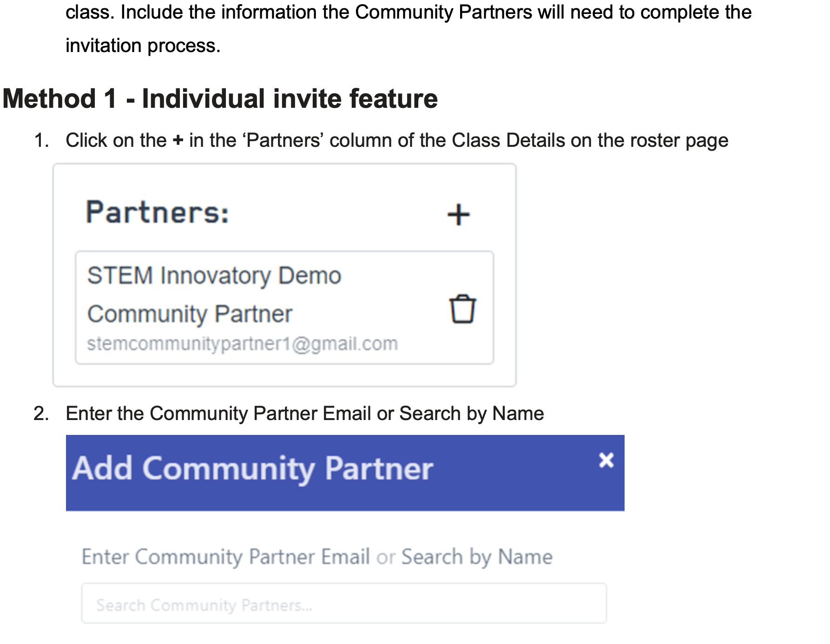Click the word 'Community Partner' in the partner card
The image size is (830, 644).
click(x=190, y=314)
